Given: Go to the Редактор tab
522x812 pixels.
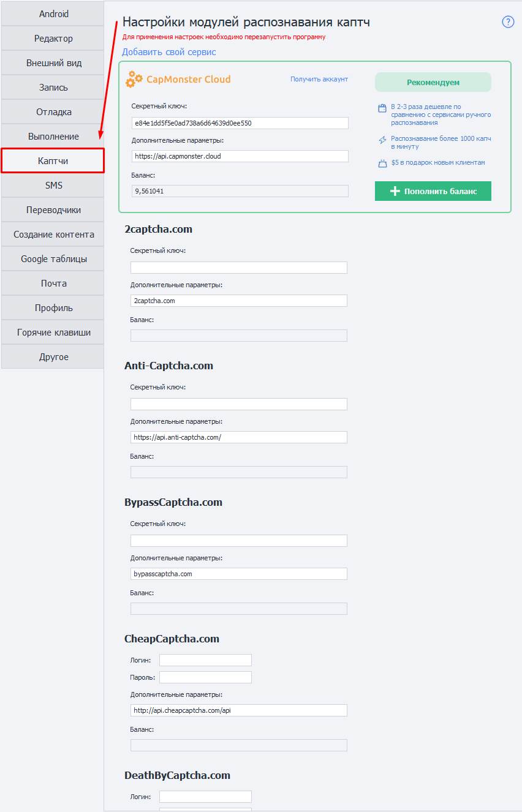Looking at the screenshot, I should point(53,38).
